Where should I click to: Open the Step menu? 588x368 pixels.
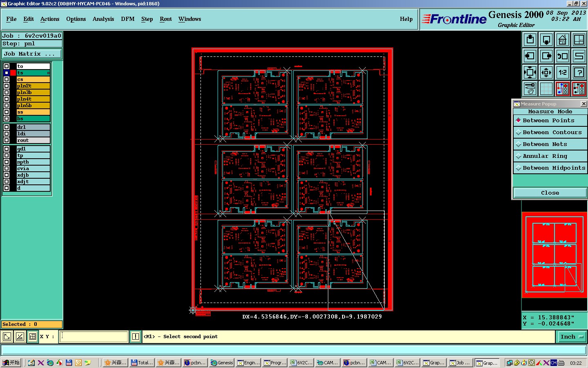pyautogui.click(x=147, y=19)
